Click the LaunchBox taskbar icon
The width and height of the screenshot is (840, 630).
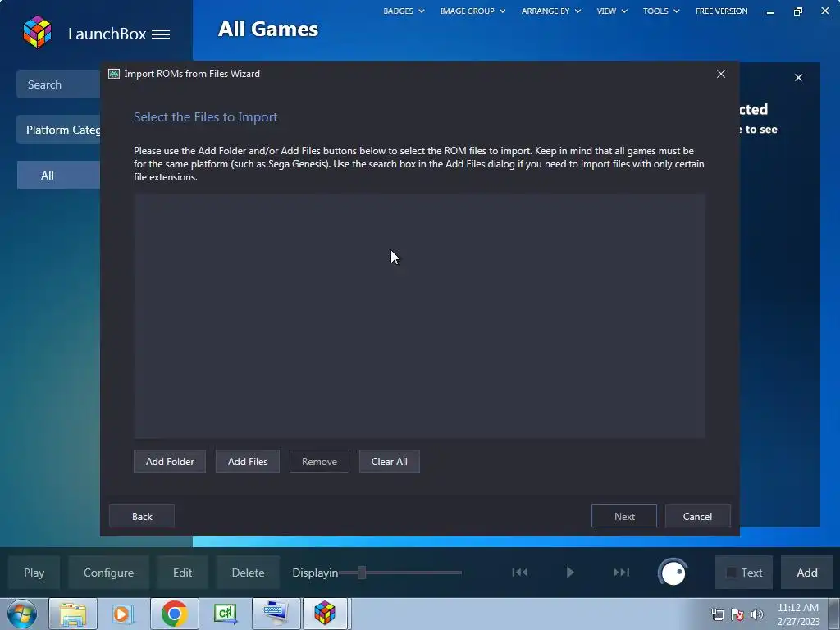point(325,614)
